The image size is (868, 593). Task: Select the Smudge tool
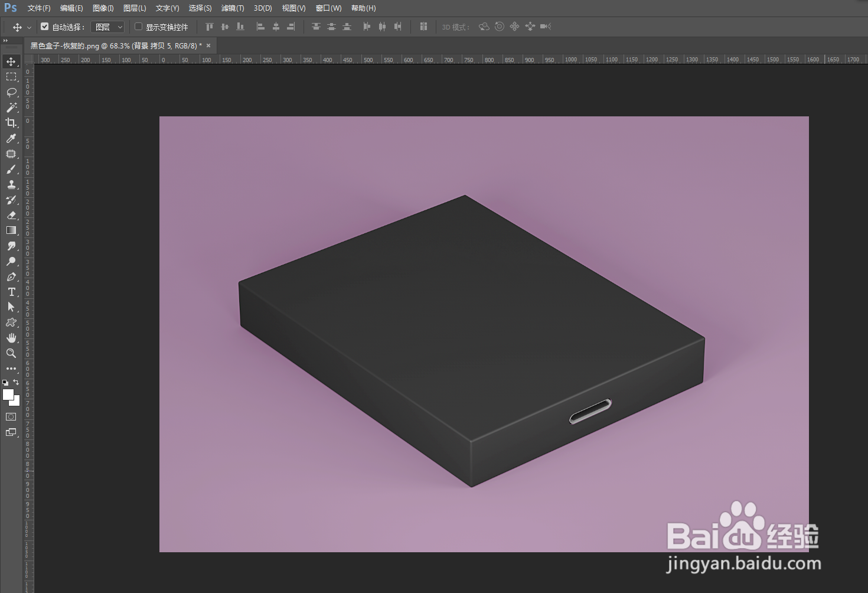pos(11,246)
